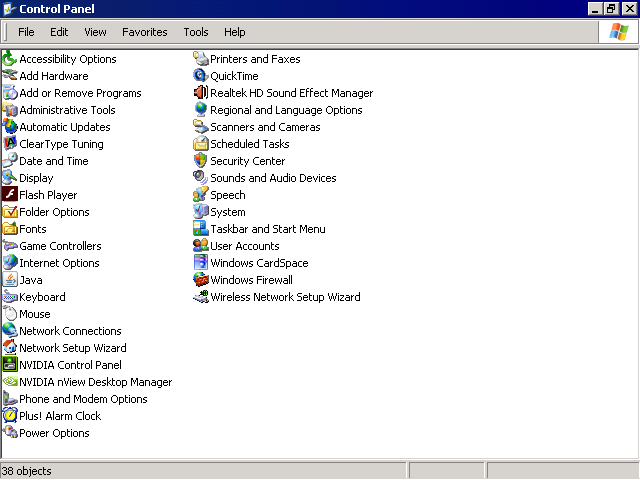The width and height of the screenshot is (640, 480).
Task: Open the Network Connections icon
Action: [10, 331]
